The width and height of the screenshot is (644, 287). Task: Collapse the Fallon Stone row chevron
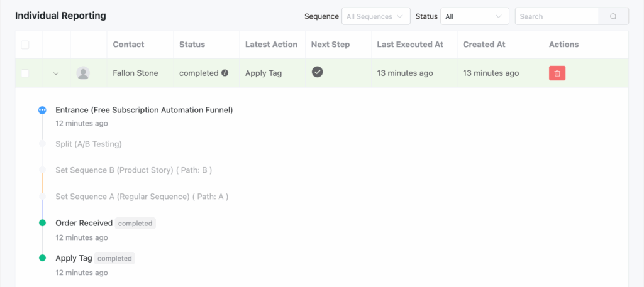click(56, 73)
